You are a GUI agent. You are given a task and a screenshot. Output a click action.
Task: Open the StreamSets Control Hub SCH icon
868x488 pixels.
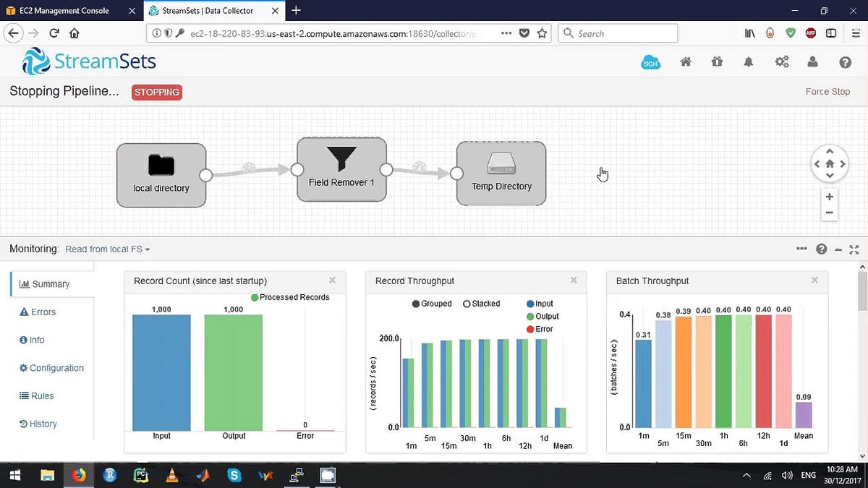(651, 63)
